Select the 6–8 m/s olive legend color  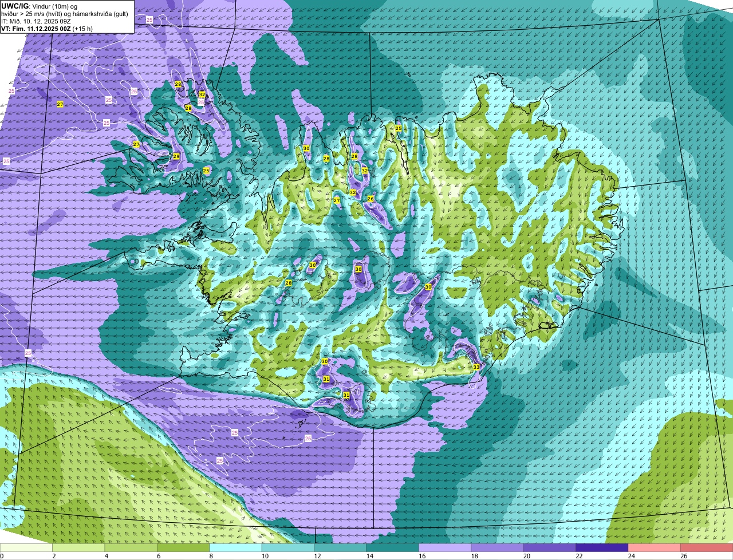[183, 547]
